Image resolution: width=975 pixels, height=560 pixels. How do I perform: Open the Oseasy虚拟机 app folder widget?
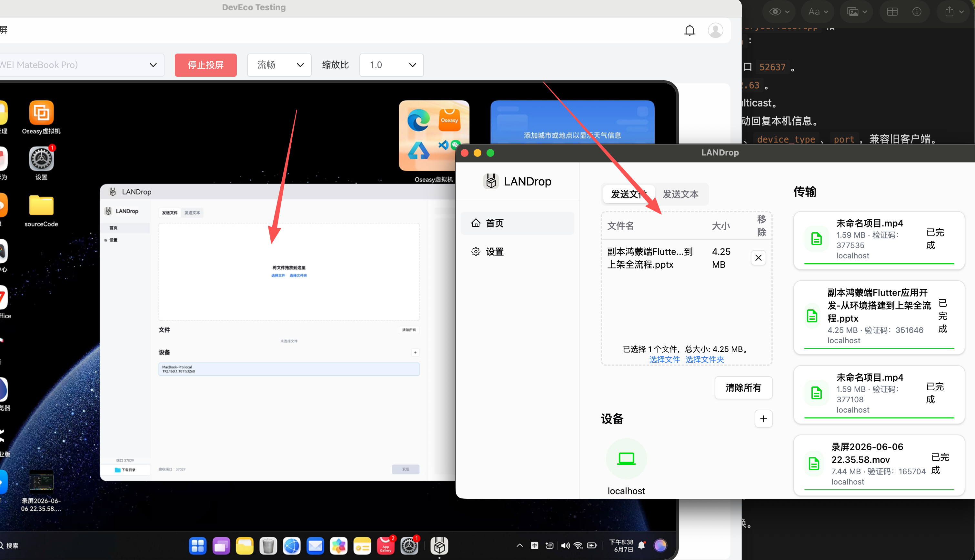pyautogui.click(x=434, y=136)
